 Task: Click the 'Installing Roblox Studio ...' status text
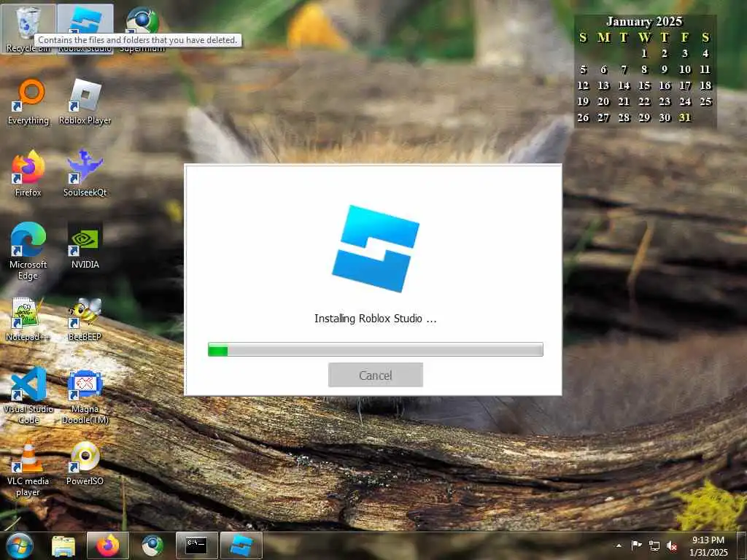click(x=376, y=319)
